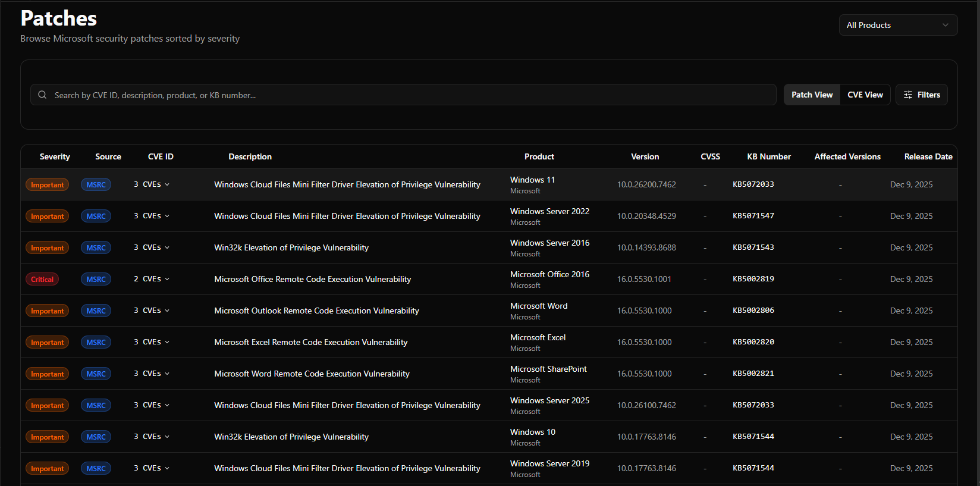Click the Release Date column header
980x486 pixels.
pos(928,156)
